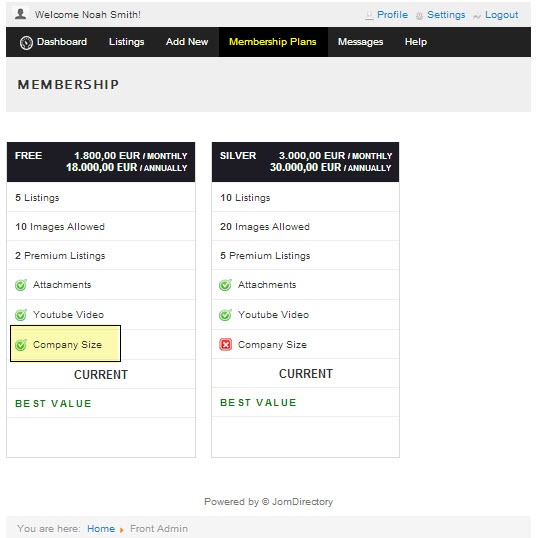Image resolution: width=542 pixels, height=538 pixels.
Task: Click green check beside Free Youtube Video
Action: tap(21, 315)
